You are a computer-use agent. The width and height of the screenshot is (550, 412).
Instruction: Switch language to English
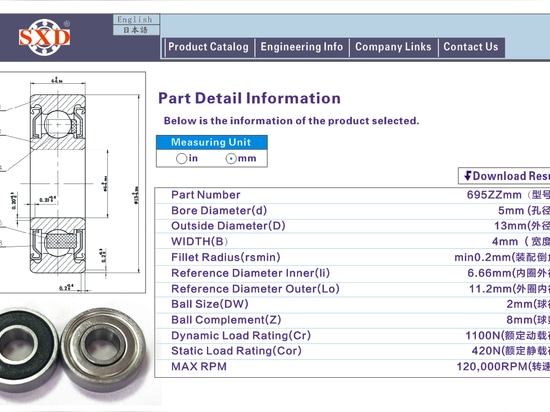pyautogui.click(x=136, y=19)
